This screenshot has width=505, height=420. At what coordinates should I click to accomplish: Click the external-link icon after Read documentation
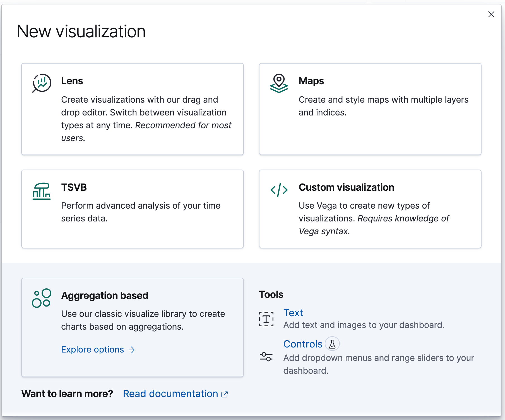click(225, 394)
